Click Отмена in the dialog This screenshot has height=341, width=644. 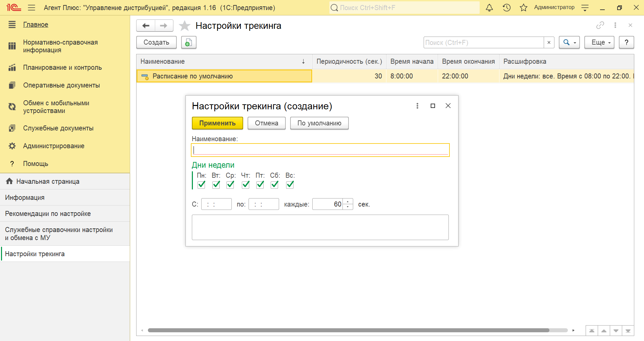coord(266,123)
